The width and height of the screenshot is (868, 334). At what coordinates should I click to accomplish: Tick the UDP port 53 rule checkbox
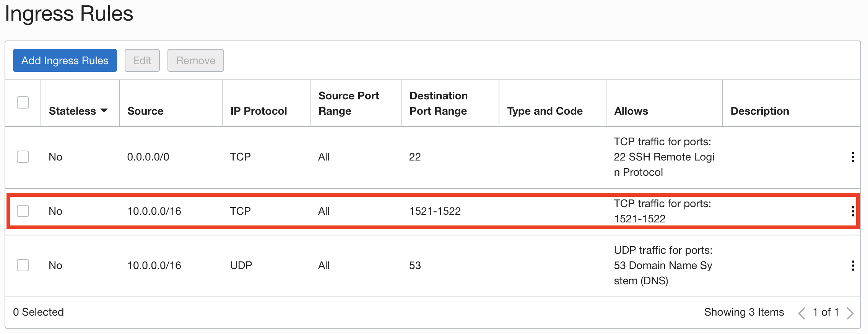pos(23,265)
